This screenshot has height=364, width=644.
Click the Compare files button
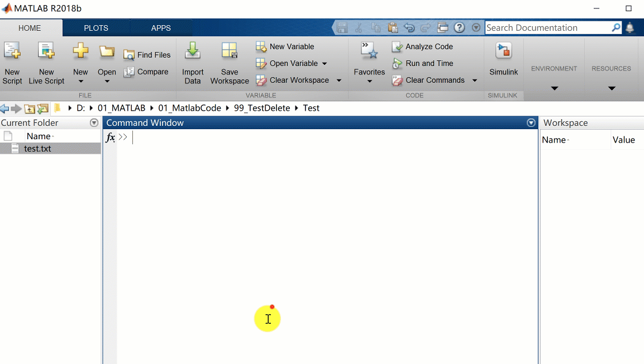(x=146, y=72)
